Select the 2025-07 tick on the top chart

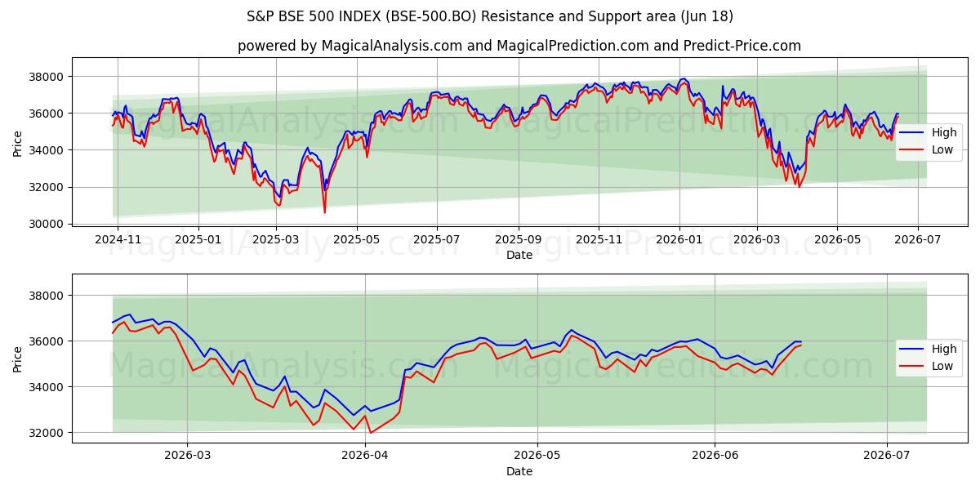[436, 240]
